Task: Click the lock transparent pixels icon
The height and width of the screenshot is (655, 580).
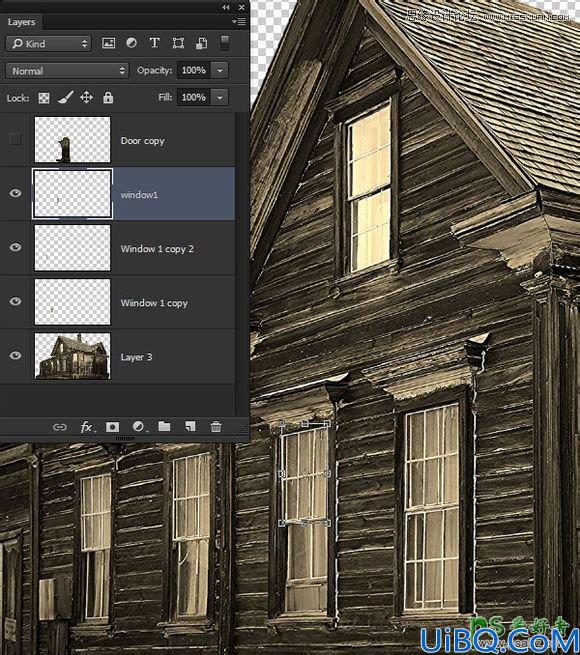Action: (43, 98)
